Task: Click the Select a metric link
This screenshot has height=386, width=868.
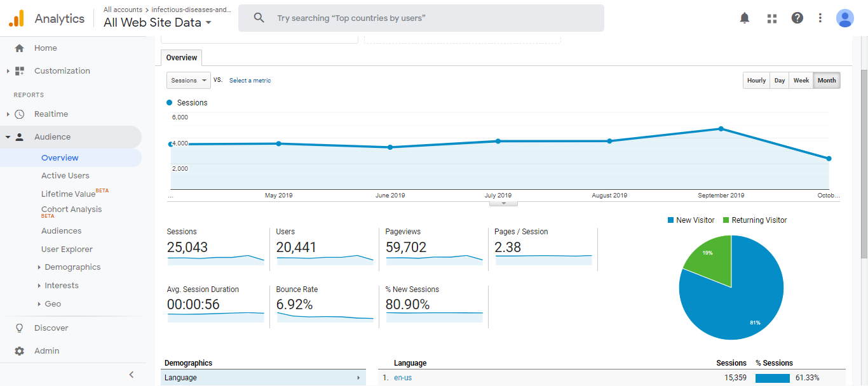Action: click(x=250, y=81)
